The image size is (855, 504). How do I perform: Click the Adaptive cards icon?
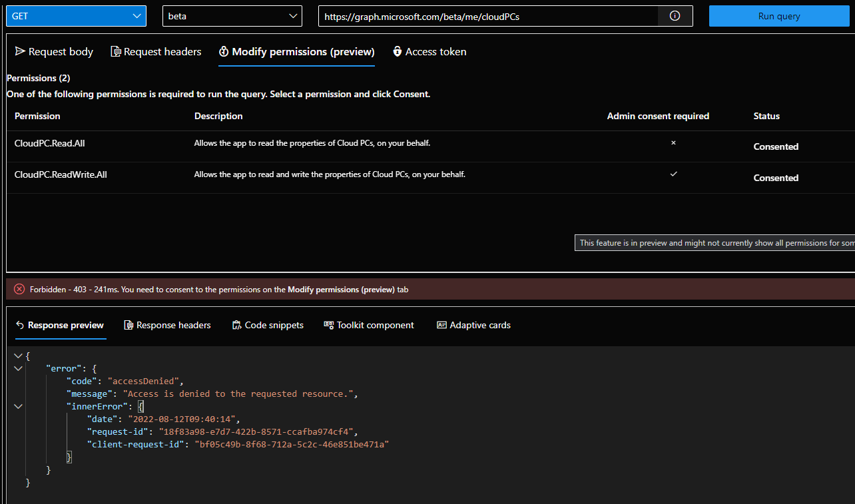(441, 325)
